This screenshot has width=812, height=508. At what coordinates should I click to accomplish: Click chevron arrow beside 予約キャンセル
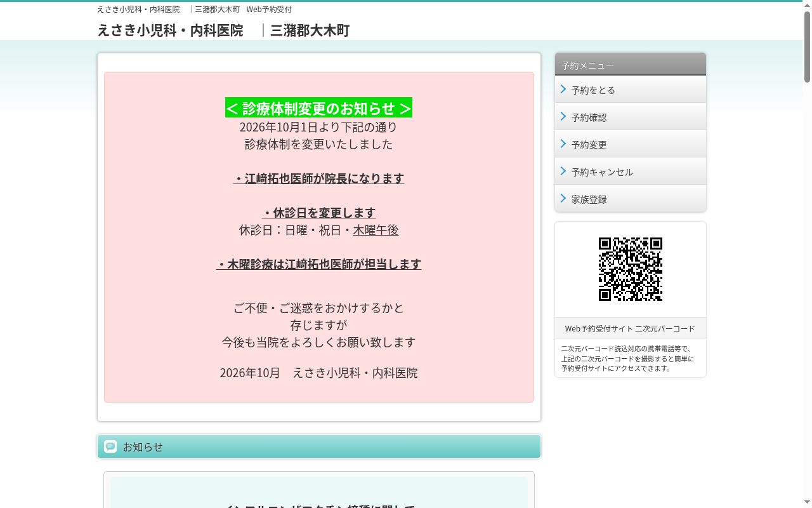[x=563, y=171]
